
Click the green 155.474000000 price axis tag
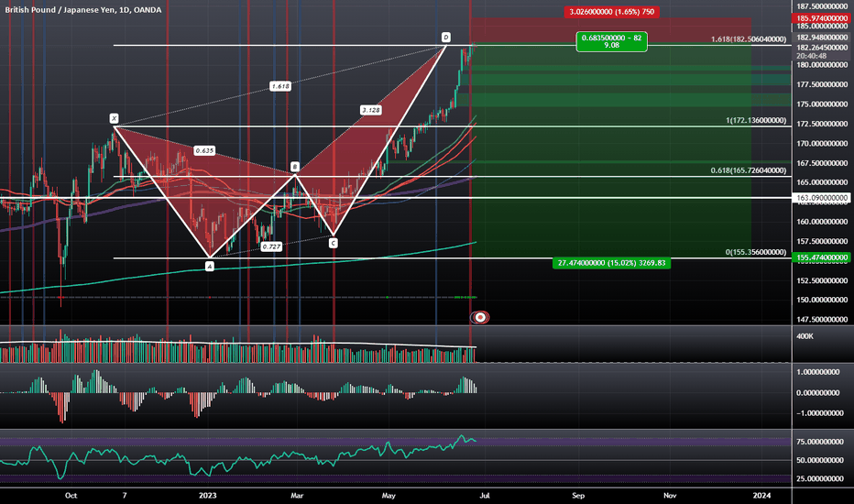821,257
